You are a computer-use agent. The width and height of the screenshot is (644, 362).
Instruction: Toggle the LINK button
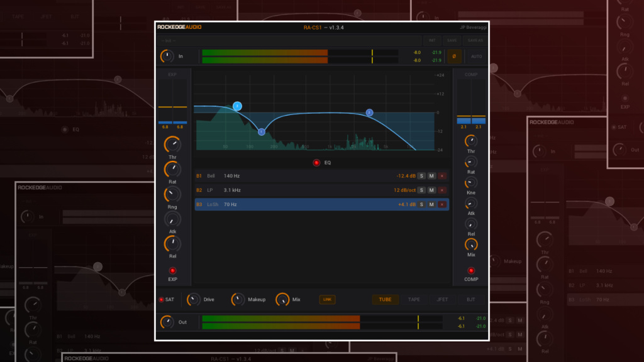pos(327,300)
